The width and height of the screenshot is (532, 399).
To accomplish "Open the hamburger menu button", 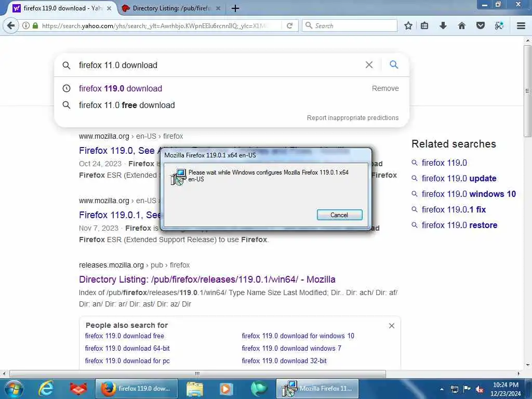I will 521,25.
